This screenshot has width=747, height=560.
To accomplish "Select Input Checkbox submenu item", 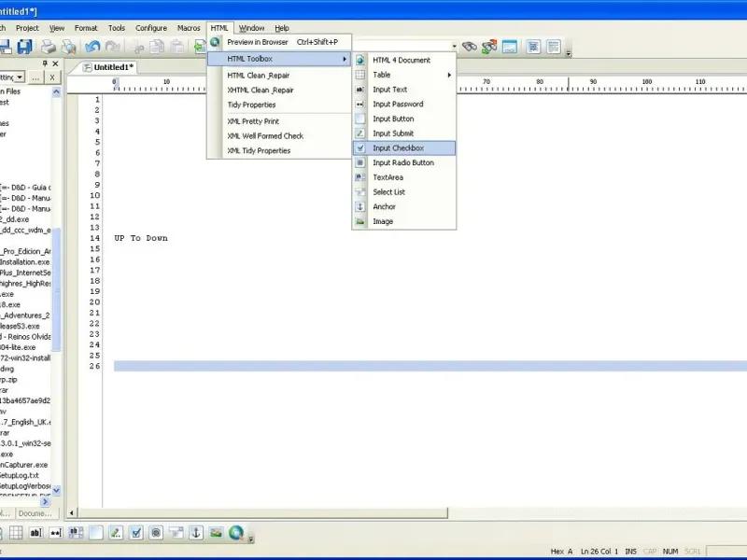I will (404, 148).
